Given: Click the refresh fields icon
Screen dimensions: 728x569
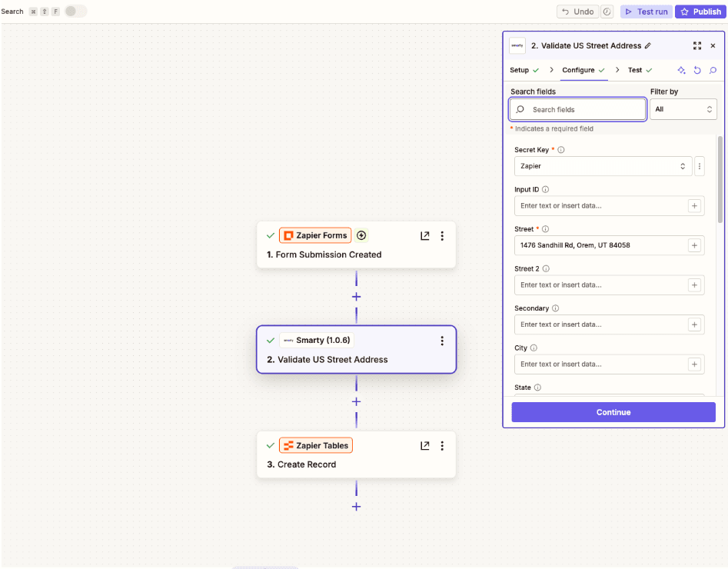Looking at the screenshot, I should click(697, 70).
